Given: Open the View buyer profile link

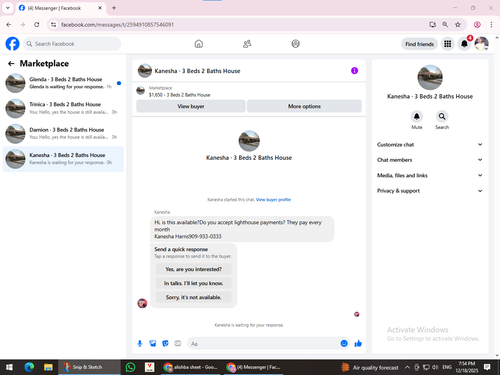Looking at the screenshot, I should coord(273,200).
